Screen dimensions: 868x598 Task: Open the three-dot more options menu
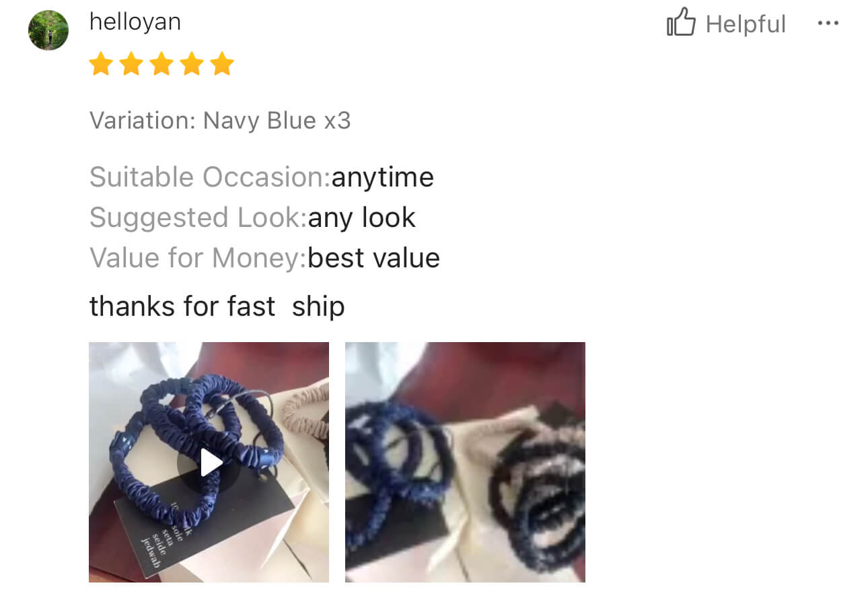point(828,24)
